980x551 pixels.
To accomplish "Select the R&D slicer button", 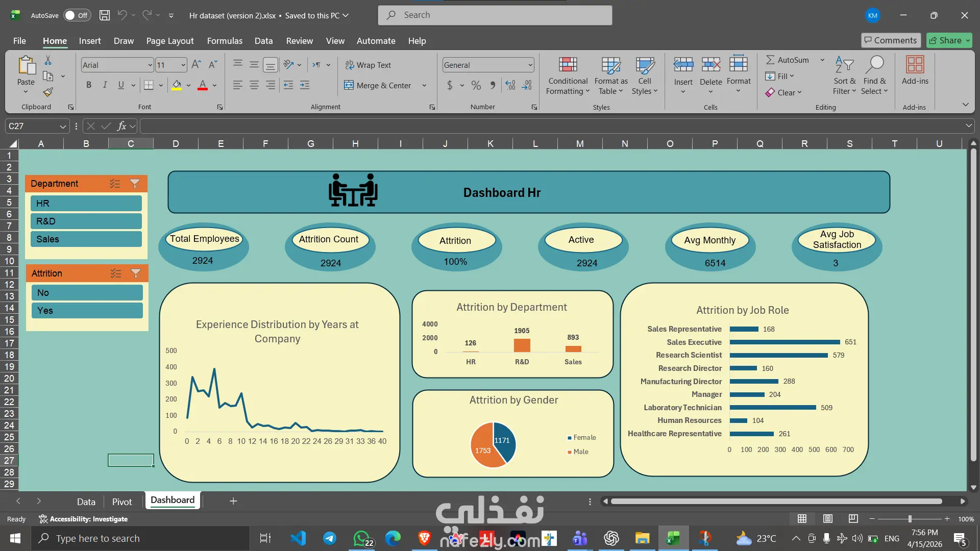I will (86, 221).
